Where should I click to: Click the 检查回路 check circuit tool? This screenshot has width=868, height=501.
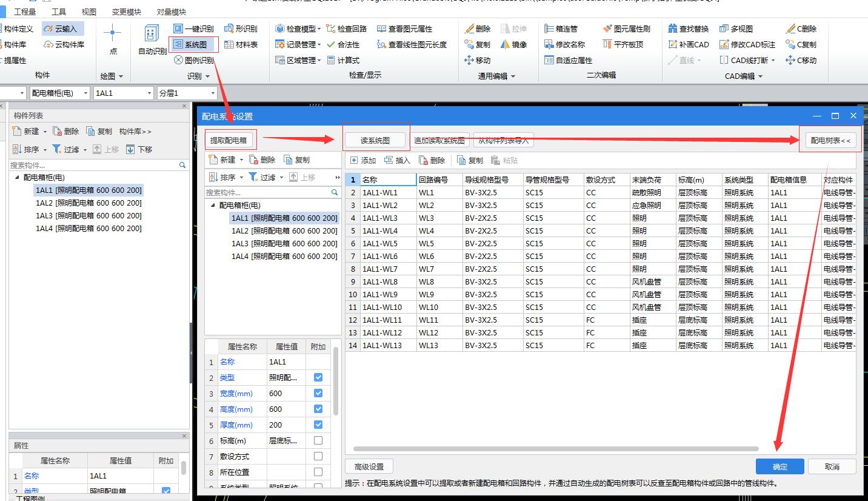point(347,29)
